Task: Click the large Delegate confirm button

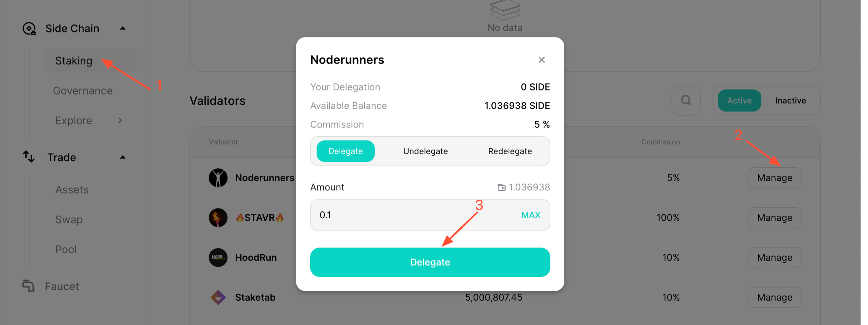Action: coord(430,262)
